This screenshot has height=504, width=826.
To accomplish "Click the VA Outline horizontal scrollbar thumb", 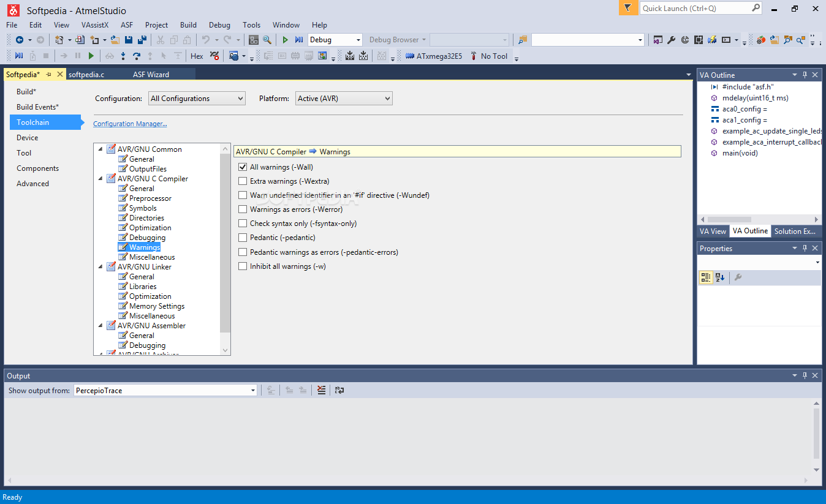I will pyautogui.click(x=729, y=219).
